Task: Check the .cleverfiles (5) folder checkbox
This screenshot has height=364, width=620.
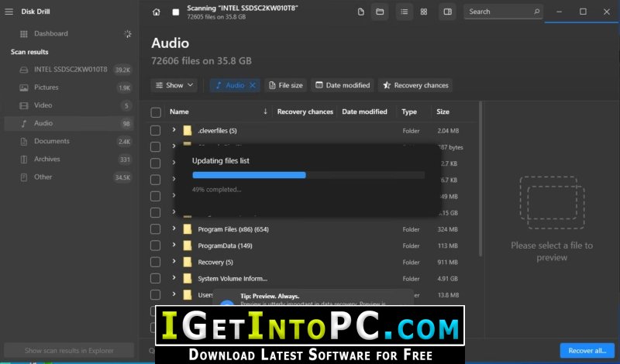Action: click(156, 130)
